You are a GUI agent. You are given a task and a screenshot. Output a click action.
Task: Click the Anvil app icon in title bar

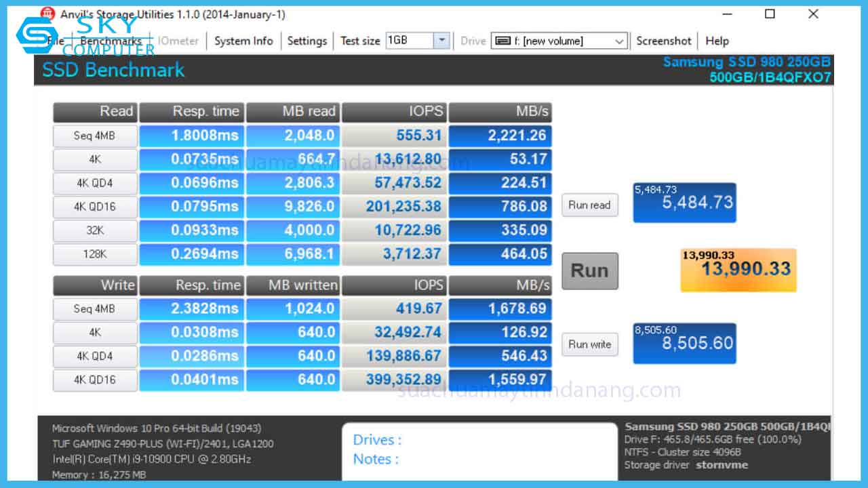pyautogui.click(x=47, y=14)
